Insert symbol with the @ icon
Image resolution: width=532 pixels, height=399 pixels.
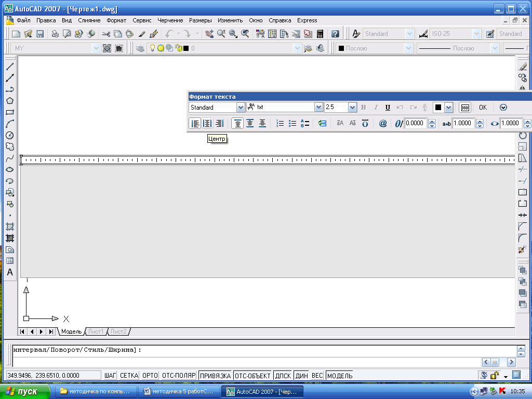[383, 123]
